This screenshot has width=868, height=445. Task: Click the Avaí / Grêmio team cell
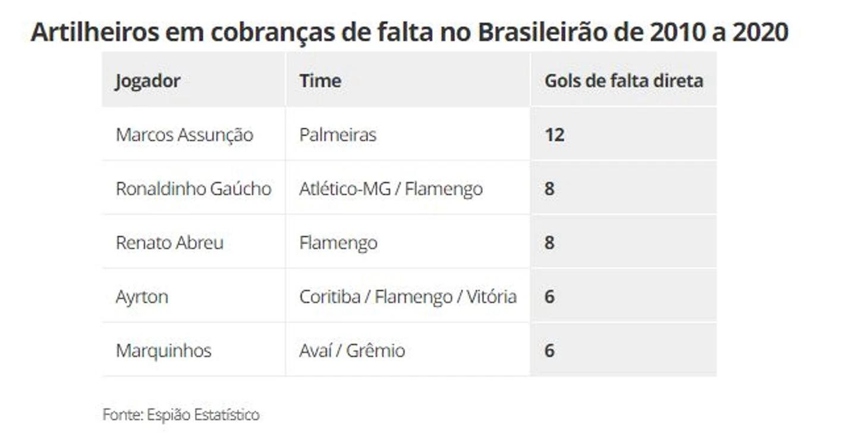point(408,350)
